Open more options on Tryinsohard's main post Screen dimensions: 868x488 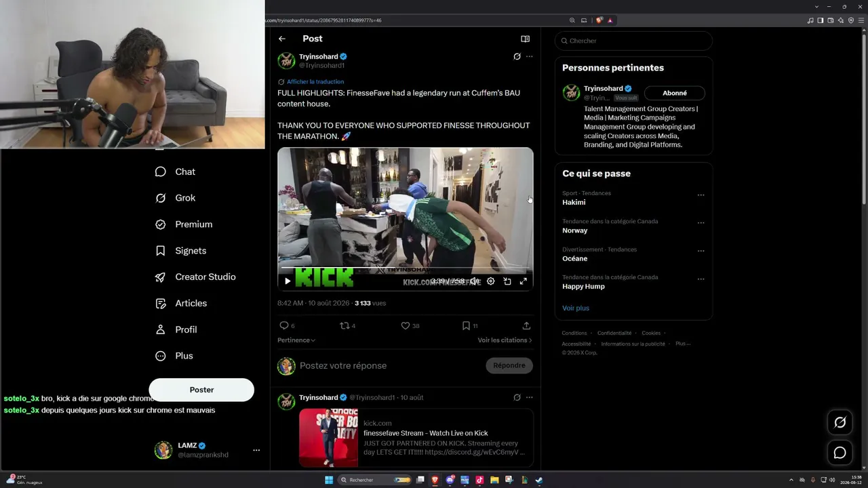point(530,56)
